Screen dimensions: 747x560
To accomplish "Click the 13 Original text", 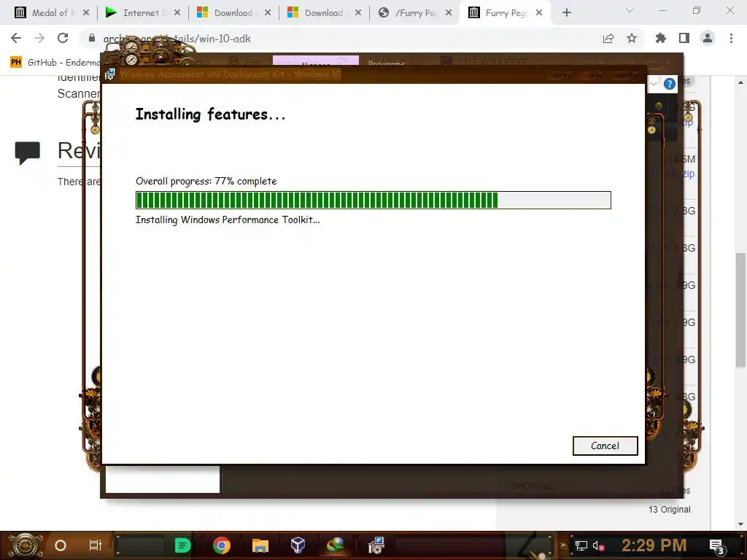I will coord(670,510).
